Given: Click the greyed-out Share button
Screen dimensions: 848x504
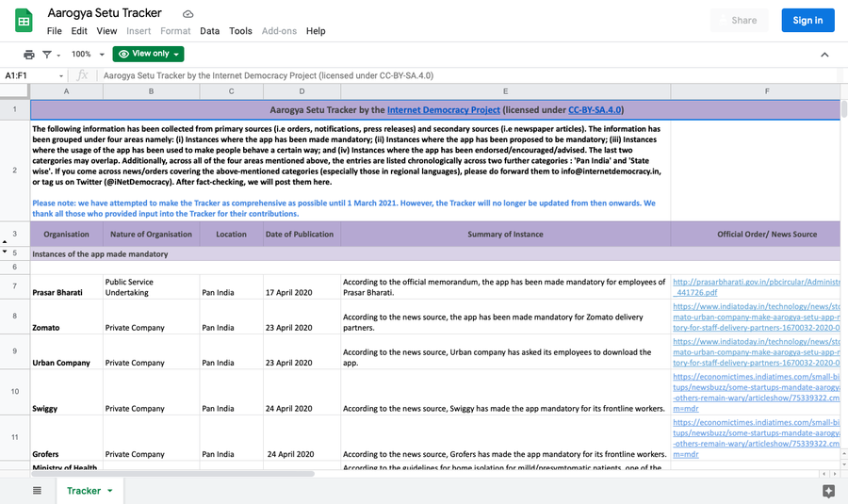Looking at the screenshot, I should (739, 20).
